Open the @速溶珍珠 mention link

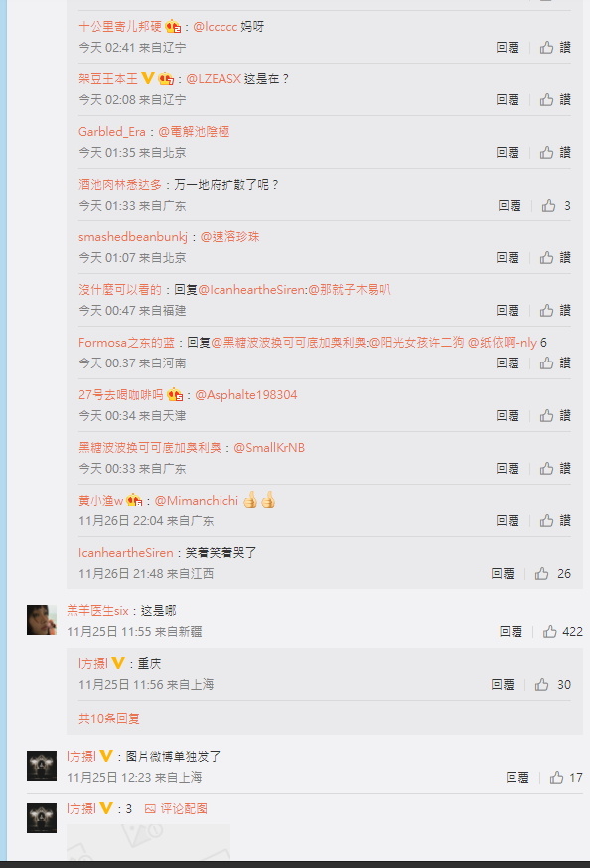(229, 237)
